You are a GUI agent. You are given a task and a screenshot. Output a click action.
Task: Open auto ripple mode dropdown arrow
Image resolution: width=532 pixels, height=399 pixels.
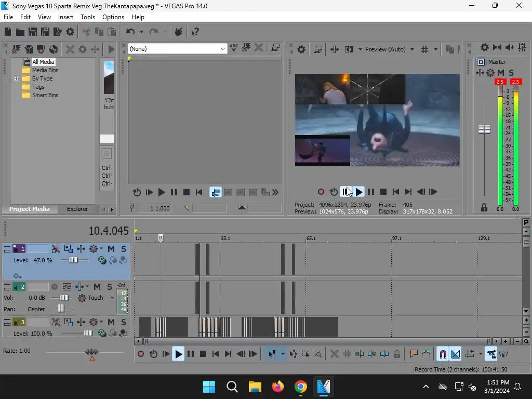point(481,354)
